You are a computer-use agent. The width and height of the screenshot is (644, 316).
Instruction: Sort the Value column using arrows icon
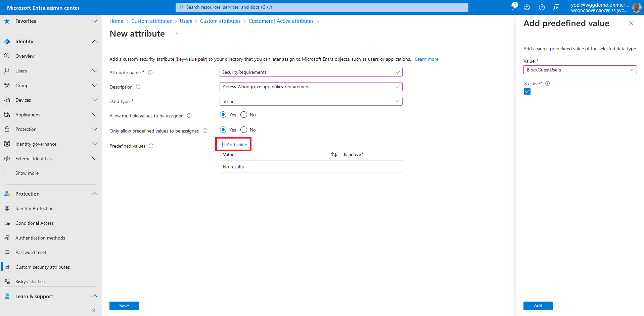click(x=334, y=155)
